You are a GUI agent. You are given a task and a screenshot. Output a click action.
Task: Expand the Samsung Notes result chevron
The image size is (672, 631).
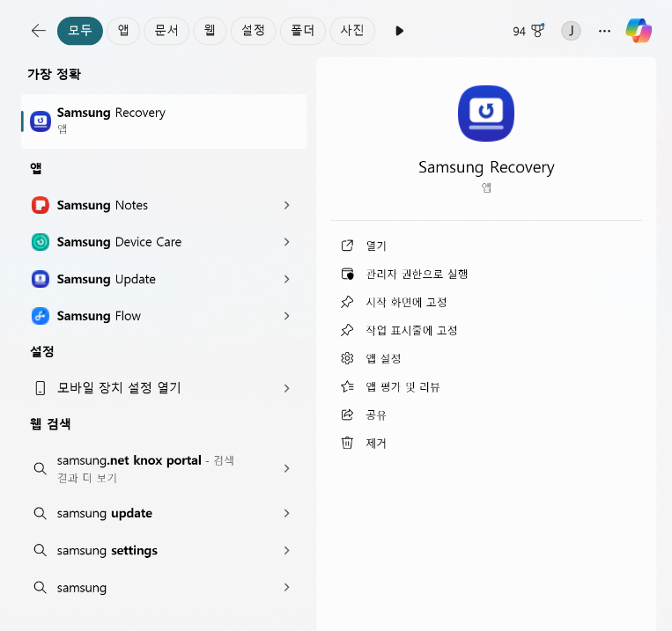point(287,205)
